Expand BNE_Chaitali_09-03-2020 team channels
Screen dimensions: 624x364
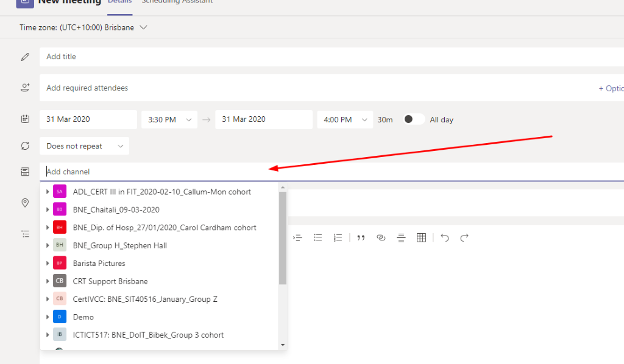pyautogui.click(x=48, y=209)
